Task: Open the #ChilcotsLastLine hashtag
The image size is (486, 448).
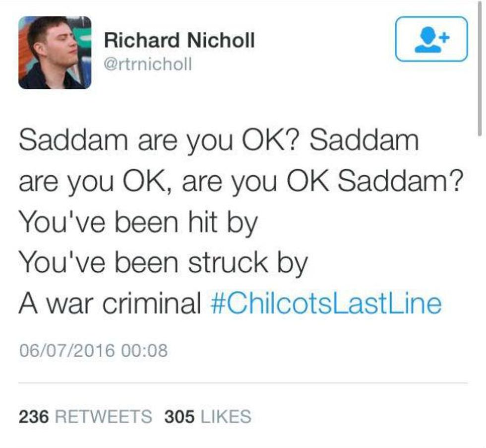Action: pos(326,303)
